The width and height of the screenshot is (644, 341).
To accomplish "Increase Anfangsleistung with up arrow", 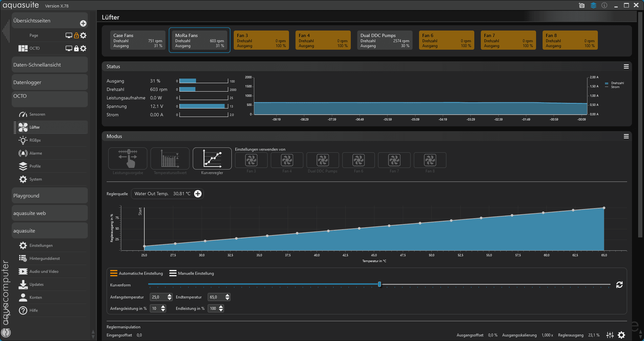I will click(163, 307).
